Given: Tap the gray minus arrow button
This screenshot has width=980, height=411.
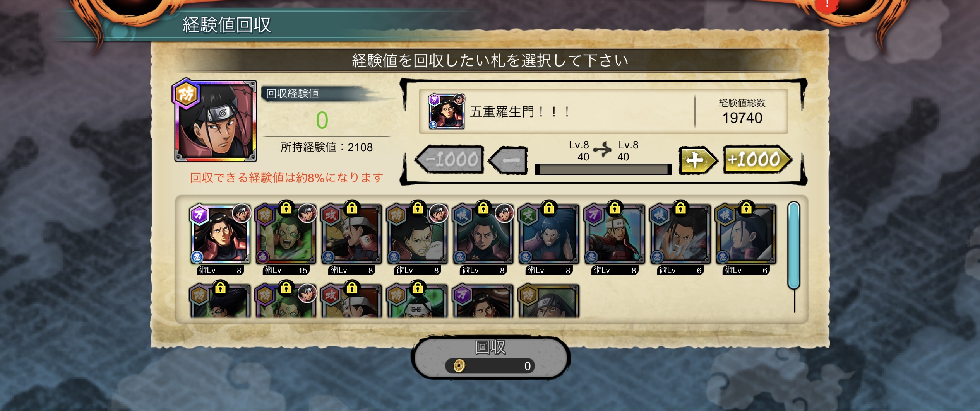Looking at the screenshot, I should (x=508, y=160).
